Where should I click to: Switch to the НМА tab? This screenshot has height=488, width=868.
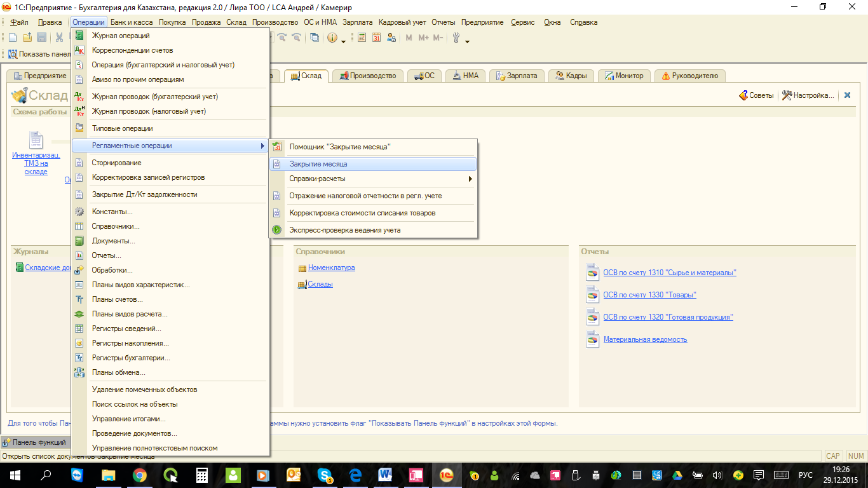[x=466, y=76]
